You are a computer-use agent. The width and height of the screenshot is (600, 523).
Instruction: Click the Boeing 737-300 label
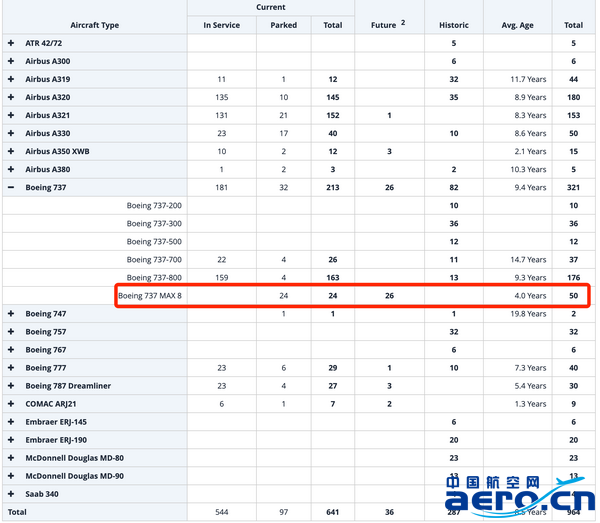[154, 223]
